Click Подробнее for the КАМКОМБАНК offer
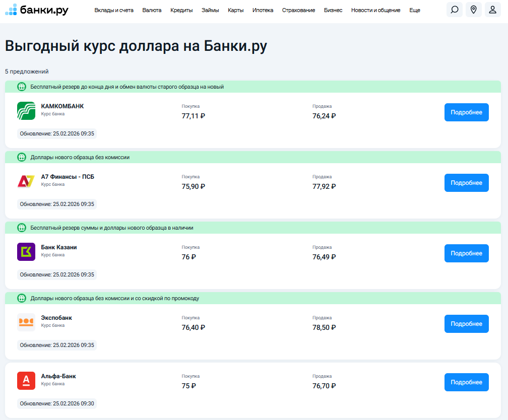This screenshot has width=508, height=420. (466, 112)
